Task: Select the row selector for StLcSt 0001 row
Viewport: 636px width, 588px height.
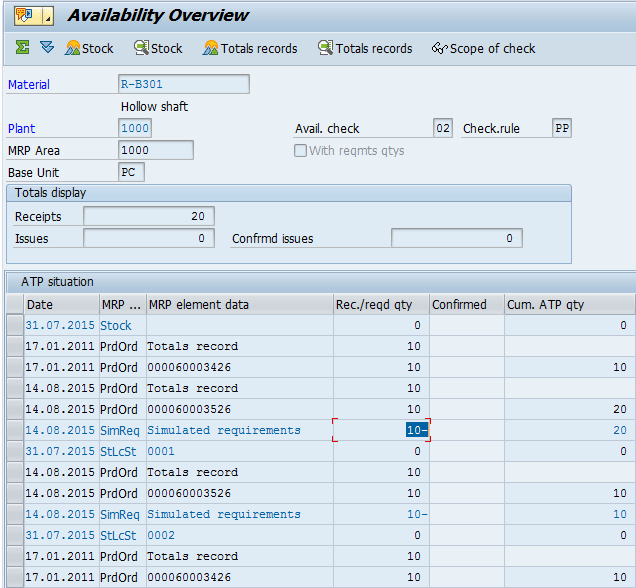Action: point(15,451)
